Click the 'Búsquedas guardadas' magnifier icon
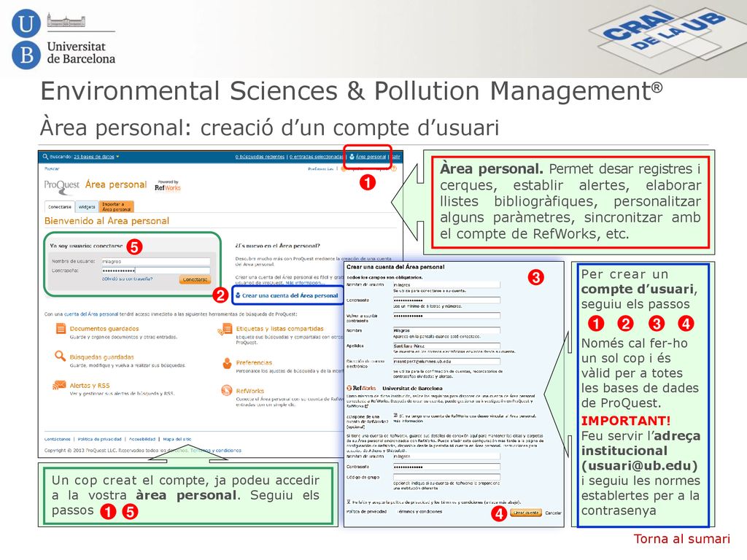The image size is (747, 560). [x=60, y=356]
